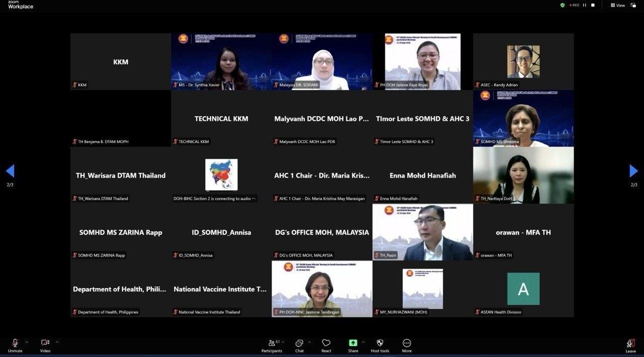Start video with the camera button

pos(45,345)
